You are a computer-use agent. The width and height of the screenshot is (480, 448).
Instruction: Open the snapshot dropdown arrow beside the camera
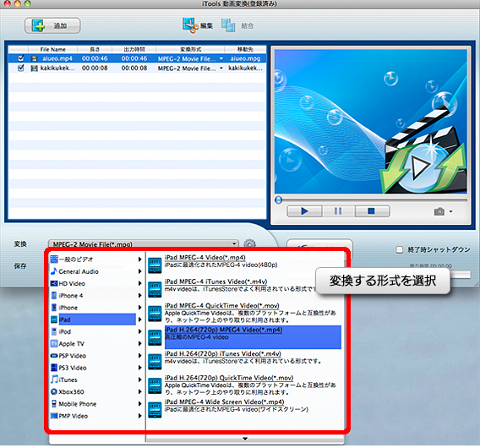(x=450, y=211)
